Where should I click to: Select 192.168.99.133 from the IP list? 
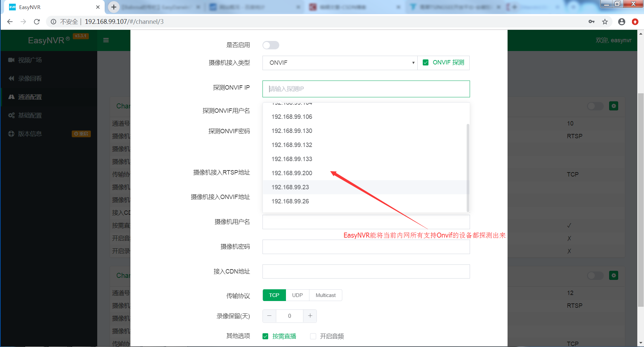point(365,159)
